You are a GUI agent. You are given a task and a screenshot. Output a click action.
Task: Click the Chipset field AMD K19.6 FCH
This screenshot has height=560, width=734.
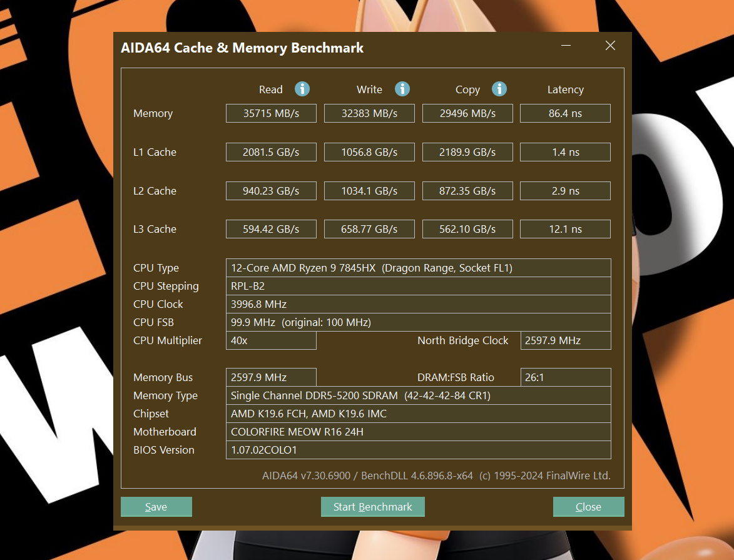click(x=419, y=414)
